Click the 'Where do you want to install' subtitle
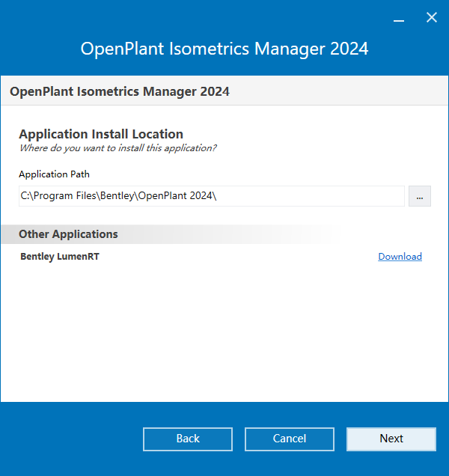This screenshot has width=449, height=476. point(117,148)
